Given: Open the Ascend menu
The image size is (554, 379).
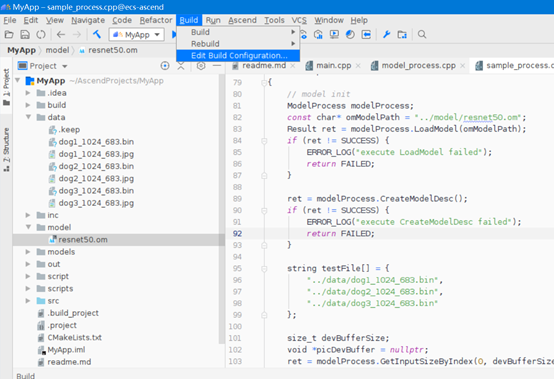Looking at the screenshot, I should coord(242,20).
